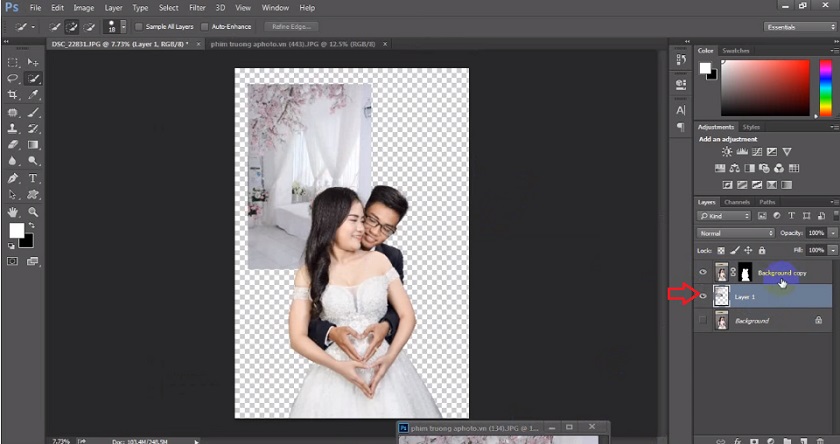Select the Pen tool
840x444 pixels.
(x=13, y=178)
